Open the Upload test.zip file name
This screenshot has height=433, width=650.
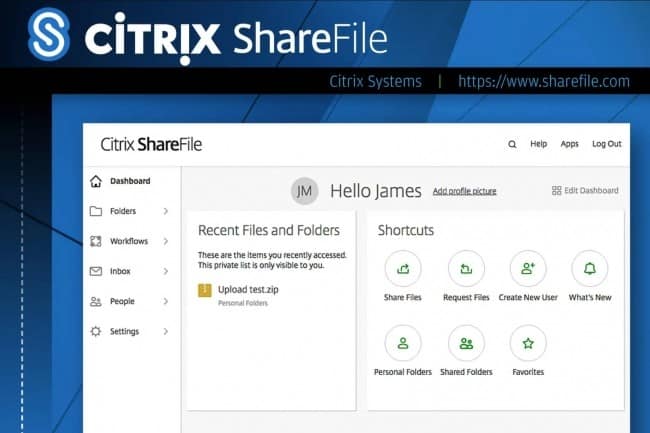[248, 290]
